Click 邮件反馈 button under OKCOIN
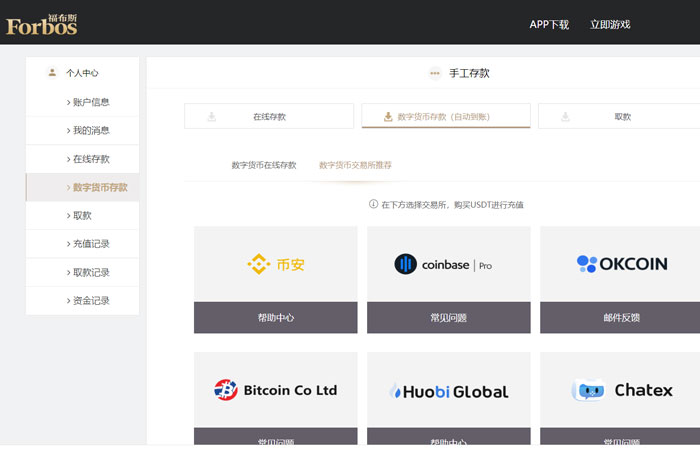Viewport: 700px width, 453px height. click(620, 318)
